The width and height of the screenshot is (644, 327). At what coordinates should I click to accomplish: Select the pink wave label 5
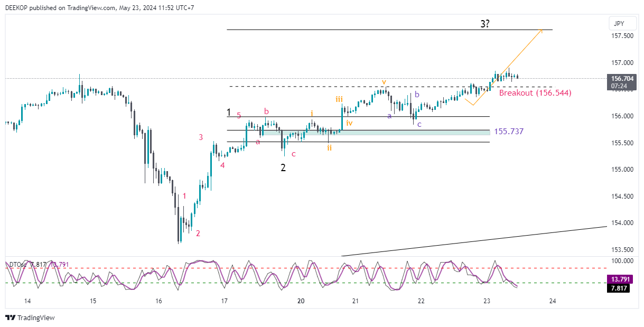click(239, 115)
